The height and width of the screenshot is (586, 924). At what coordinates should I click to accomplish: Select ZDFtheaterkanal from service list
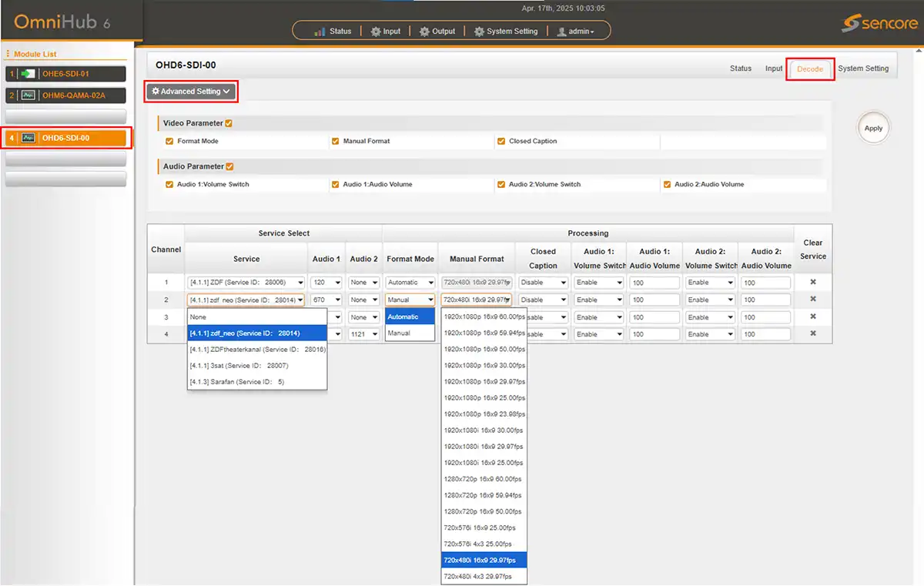tap(257, 350)
